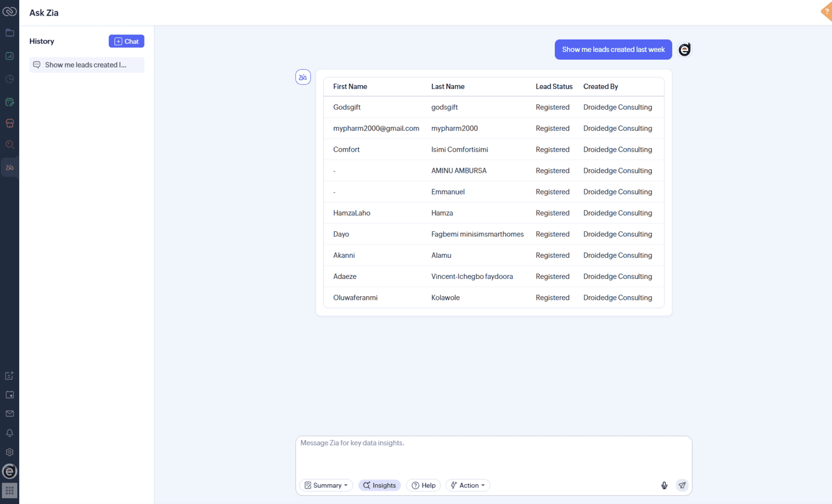This screenshot has height=504, width=832.
Task: Open Notifications via the bell icon
Action: click(9, 433)
